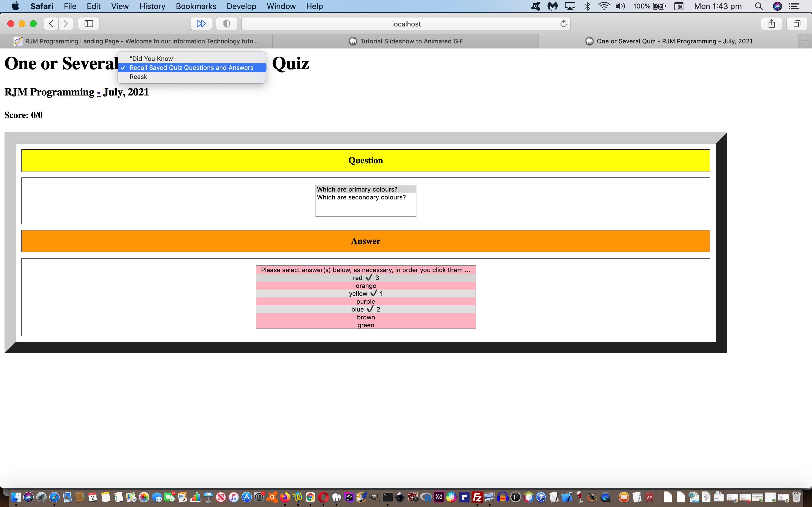
Task: Click the orange unselected answer row
Action: [x=365, y=286]
